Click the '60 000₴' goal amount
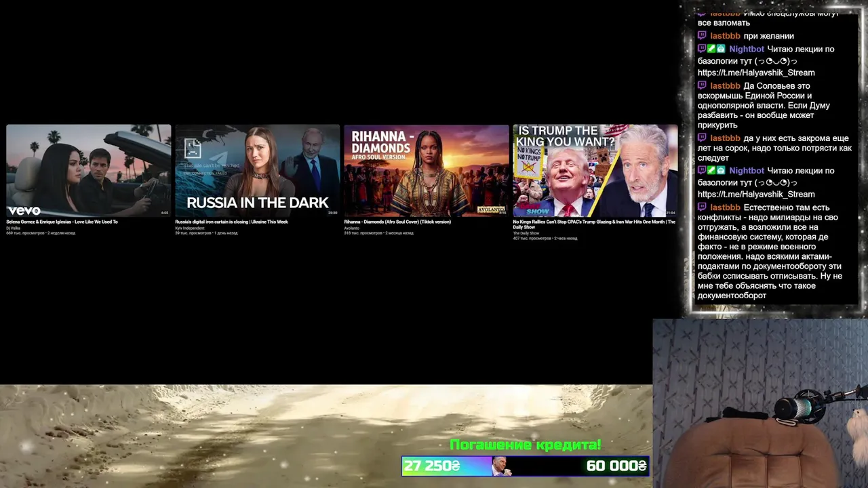 click(616, 466)
